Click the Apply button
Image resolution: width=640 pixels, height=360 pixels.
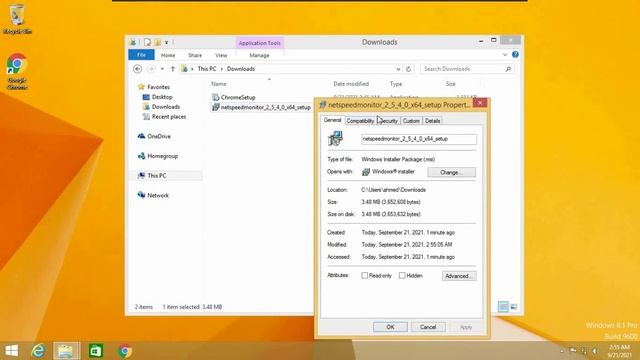tap(466, 327)
